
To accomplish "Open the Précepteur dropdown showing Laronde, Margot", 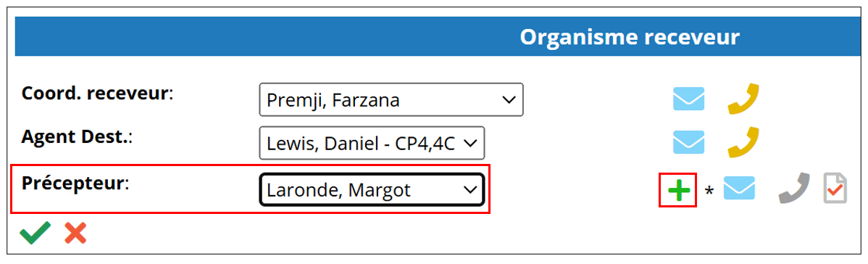I will tap(372, 190).
